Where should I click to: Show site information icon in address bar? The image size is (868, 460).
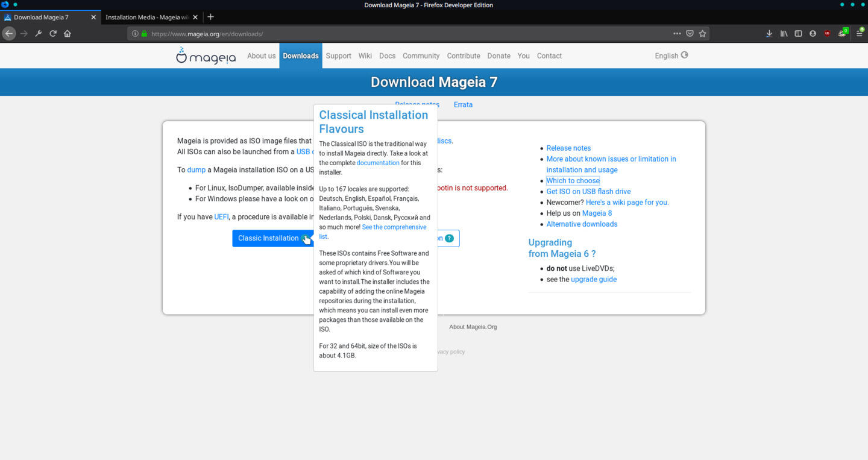click(x=135, y=34)
